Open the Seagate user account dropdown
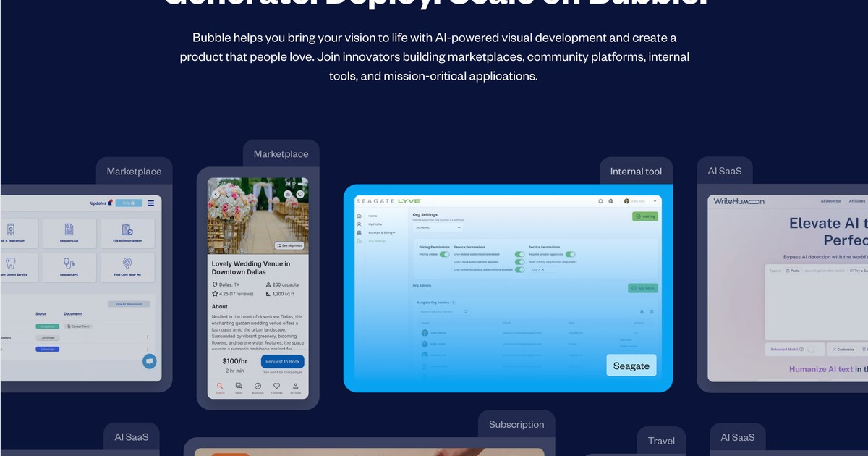The height and width of the screenshot is (456, 868). pos(642,201)
